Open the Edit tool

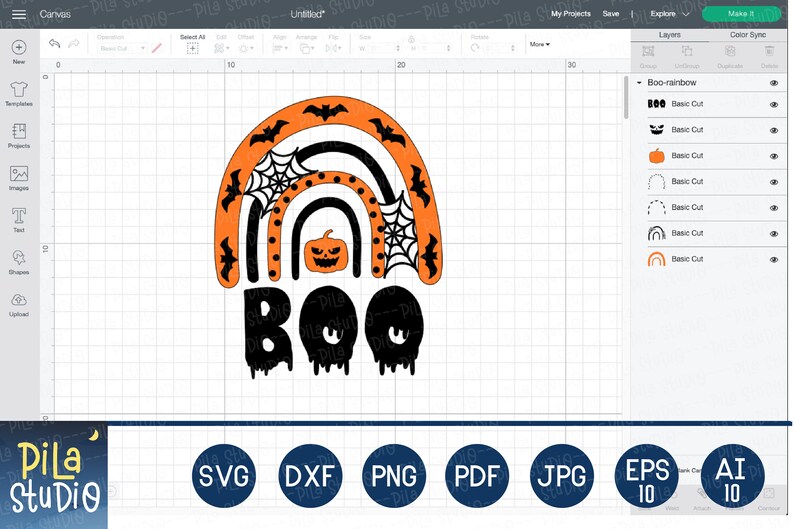[221, 49]
